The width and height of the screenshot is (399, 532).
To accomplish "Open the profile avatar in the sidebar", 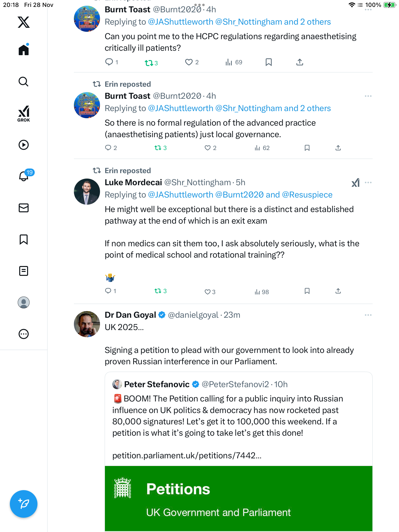I will click(x=24, y=302).
